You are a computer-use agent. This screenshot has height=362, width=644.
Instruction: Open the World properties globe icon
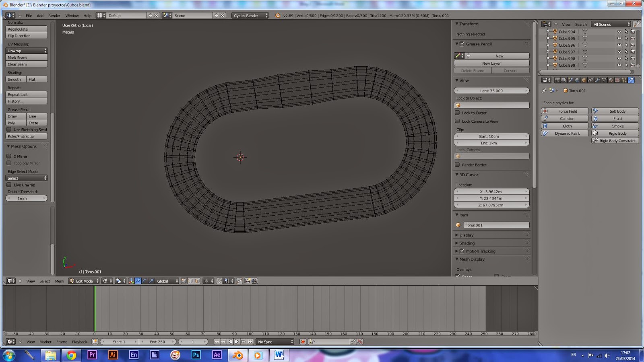coord(577,80)
